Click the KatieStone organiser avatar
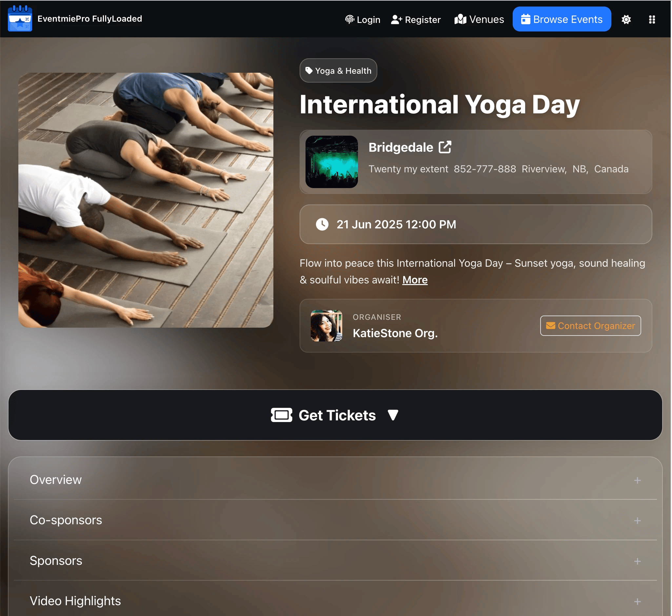The width and height of the screenshot is (672, 616). (x=327, y=326)
